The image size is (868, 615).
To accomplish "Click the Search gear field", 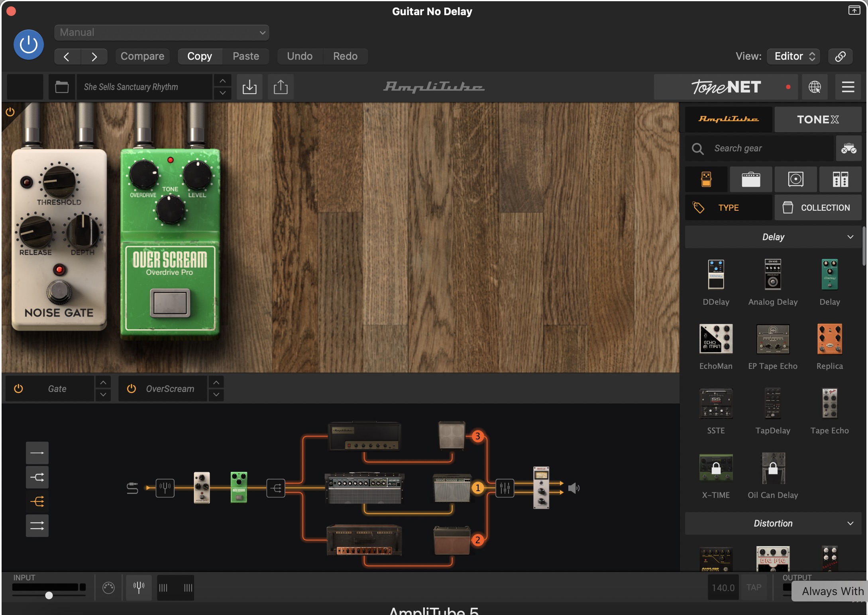I will coord(759,148).
